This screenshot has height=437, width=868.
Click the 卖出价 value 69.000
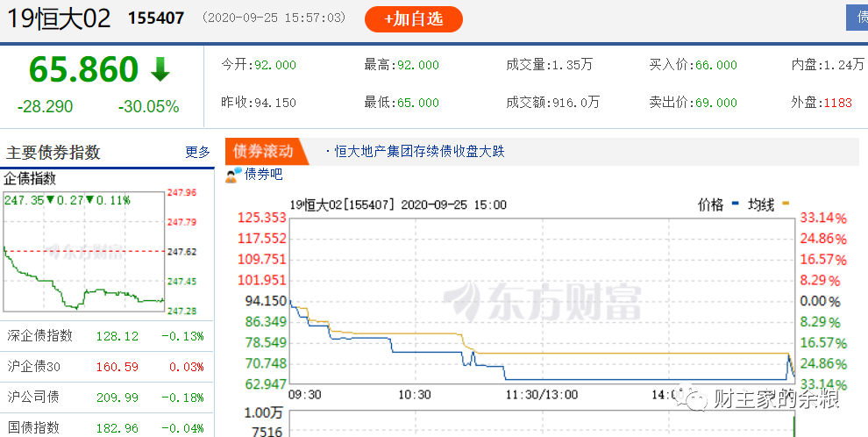click(716, 103)
